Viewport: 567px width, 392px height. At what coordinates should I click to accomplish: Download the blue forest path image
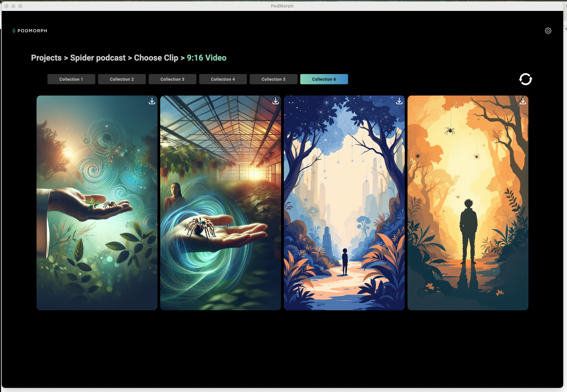pos(399,101)
